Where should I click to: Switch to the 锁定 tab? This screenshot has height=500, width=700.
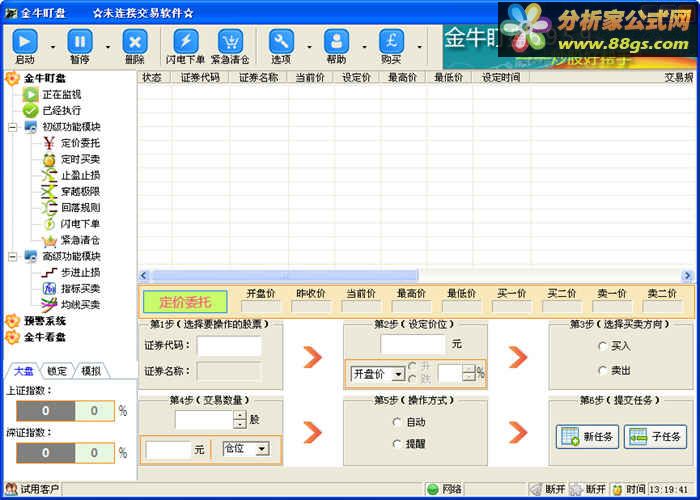click(57, 371)
